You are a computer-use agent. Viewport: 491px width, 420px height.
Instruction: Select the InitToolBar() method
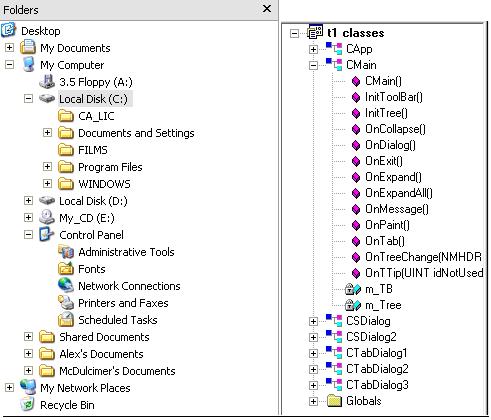394,97
